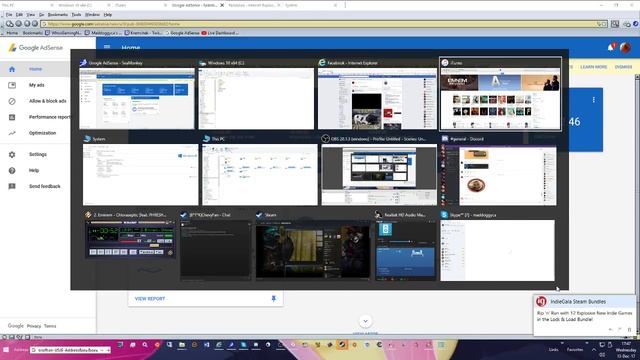640x360 pixels.
Task: Open Steam from the Windows taskbar
Action: pos(342,345)
